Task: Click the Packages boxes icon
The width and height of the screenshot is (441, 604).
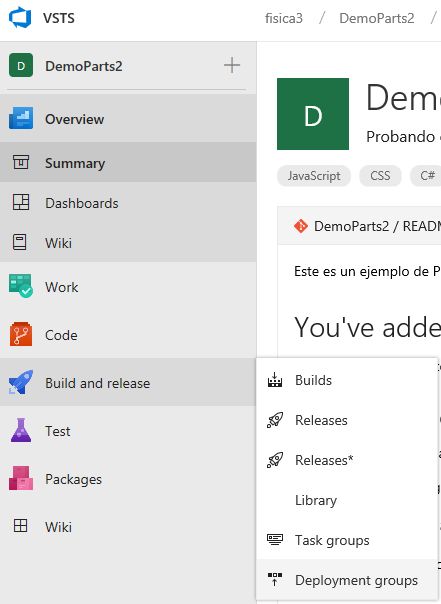Action: point(21,478)
